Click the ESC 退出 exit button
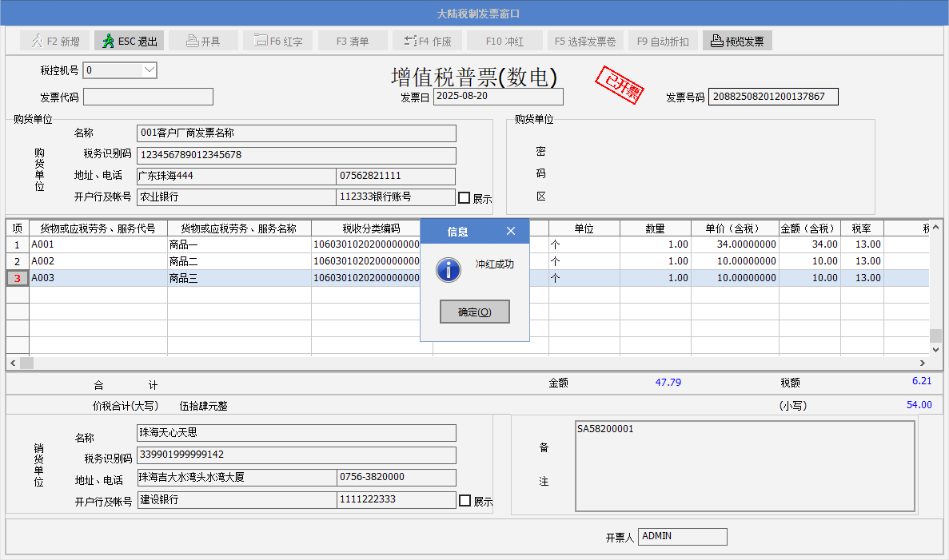The image size is (949, 560). coord(130,41)
